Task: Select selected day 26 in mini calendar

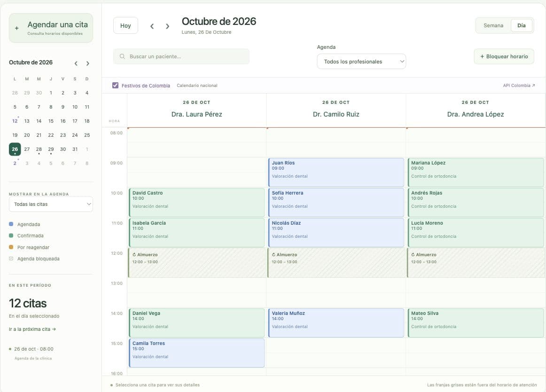Action: pos(15,149)
